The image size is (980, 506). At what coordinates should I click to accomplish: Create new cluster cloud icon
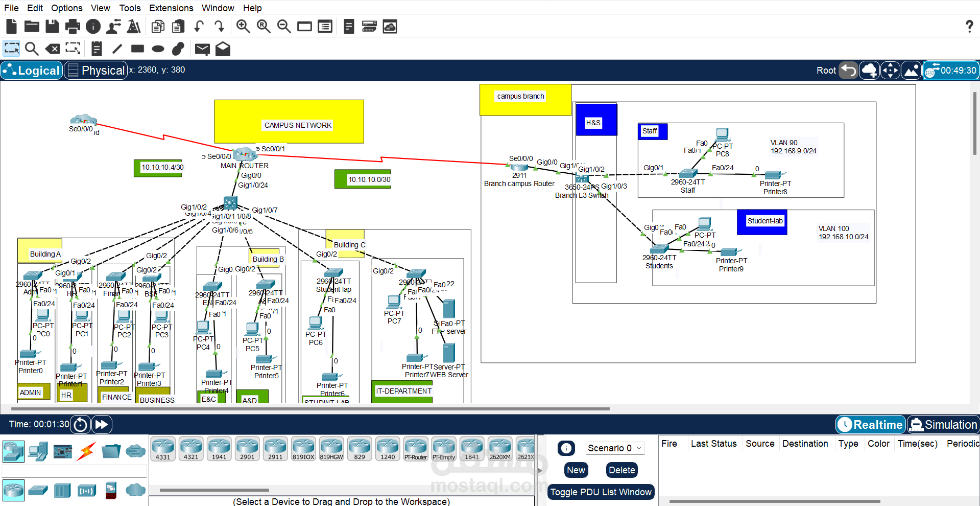click(869, 71)
